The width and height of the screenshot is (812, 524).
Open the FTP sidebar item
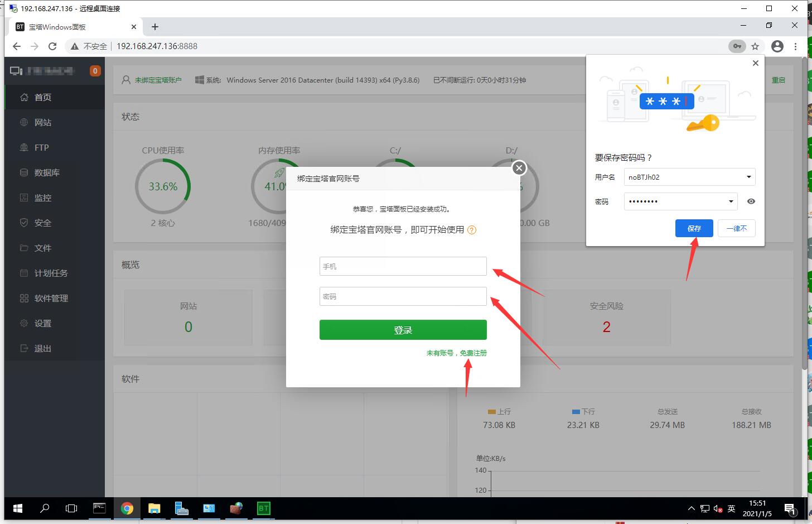[55, 147]
